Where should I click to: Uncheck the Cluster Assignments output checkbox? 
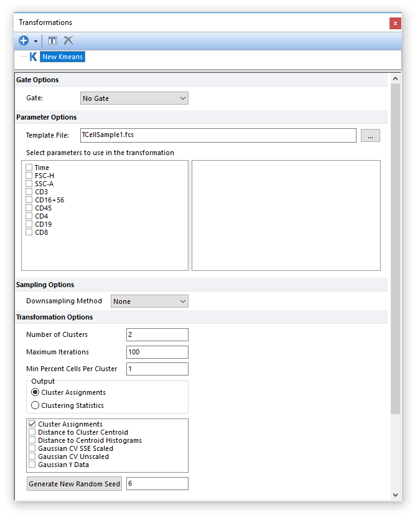click(x=32, y=424)
